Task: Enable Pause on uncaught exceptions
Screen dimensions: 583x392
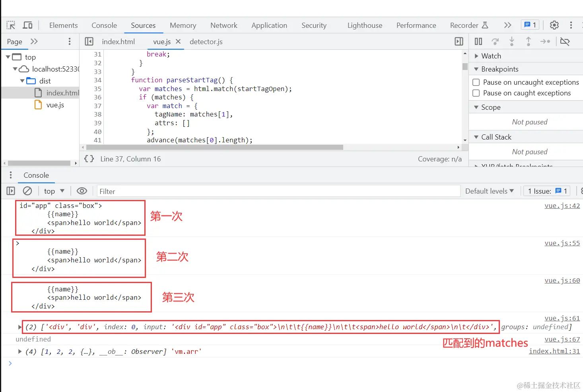Action: pos(476,82)
